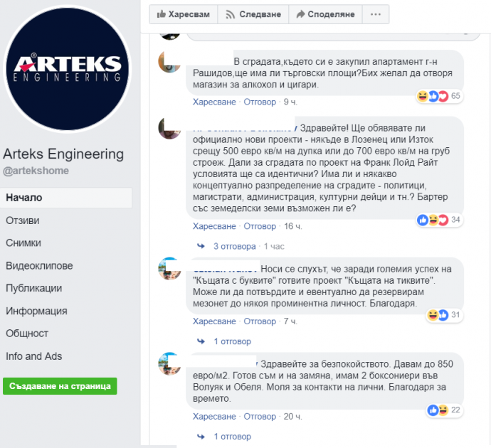Open the reaction icons showing 34
Screen dimensions: 491x448
439,220
